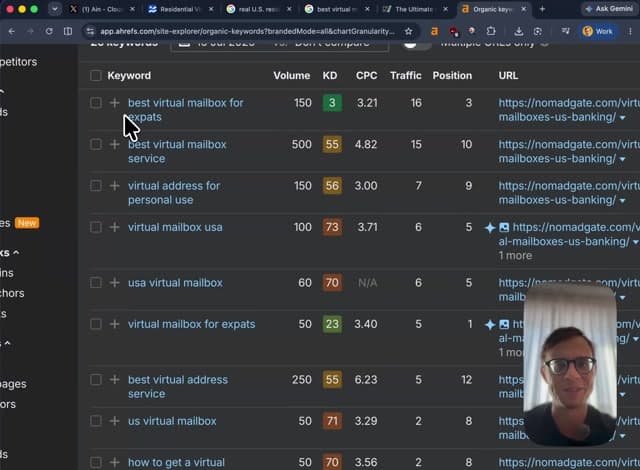Tick the select-all checkbox next to Keyword header
The image size is (640, 470).
coord(96,76)
